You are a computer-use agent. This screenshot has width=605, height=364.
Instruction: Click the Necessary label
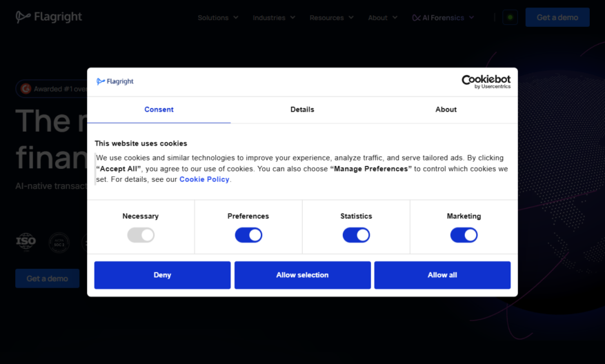[141, 216]
